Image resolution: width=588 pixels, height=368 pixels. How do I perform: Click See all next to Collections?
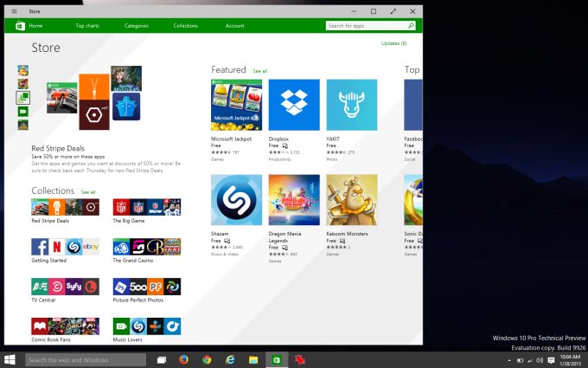[88, 192]
